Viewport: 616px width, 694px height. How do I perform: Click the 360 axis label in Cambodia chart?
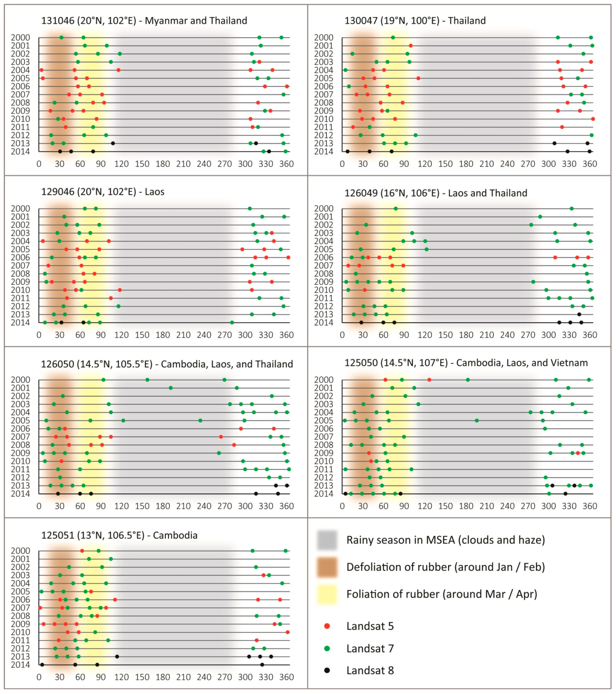pyautogui.click(x=286, y=677)
